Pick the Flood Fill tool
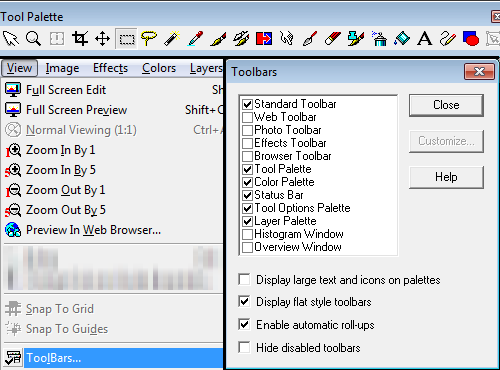 pyautogui.click(x=402, y=39)
